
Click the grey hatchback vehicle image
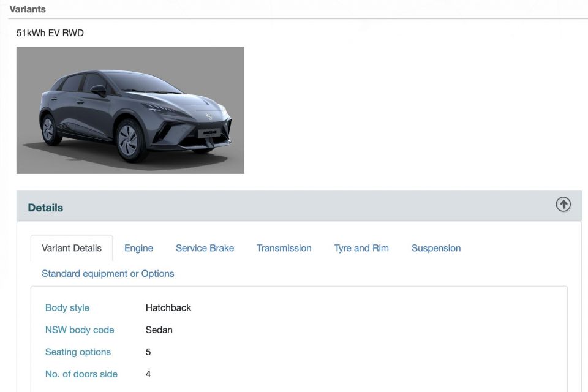pyautogui.click(x=130, y=110)
